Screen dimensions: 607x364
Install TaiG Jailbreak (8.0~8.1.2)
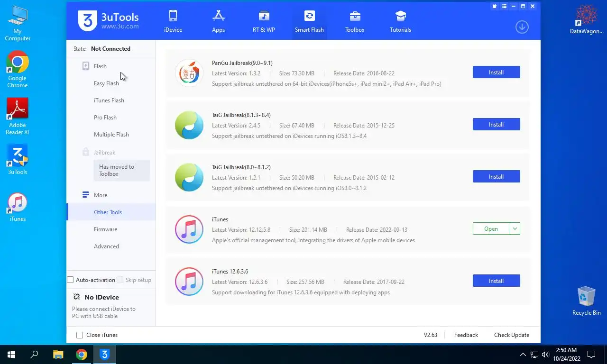click(x=496, y=176)
